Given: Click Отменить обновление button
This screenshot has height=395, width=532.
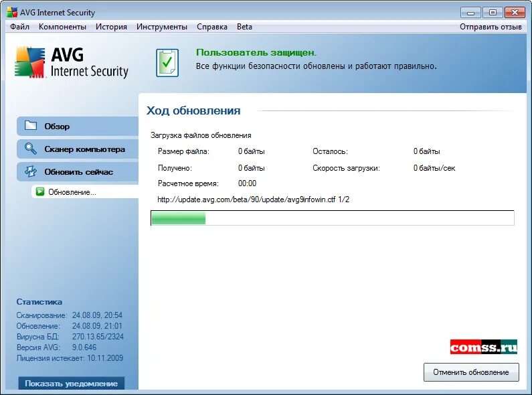Looking at the screenshot, I should point(471,372).
